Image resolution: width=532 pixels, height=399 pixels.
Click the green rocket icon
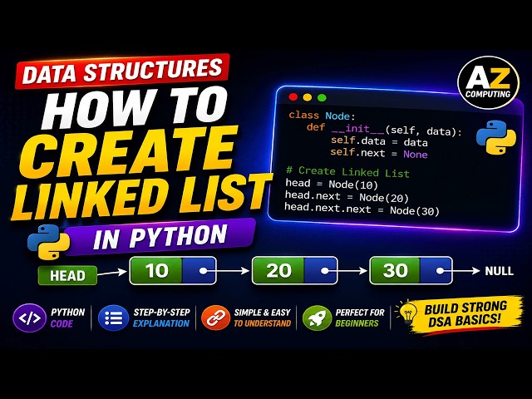coord(317,318)
